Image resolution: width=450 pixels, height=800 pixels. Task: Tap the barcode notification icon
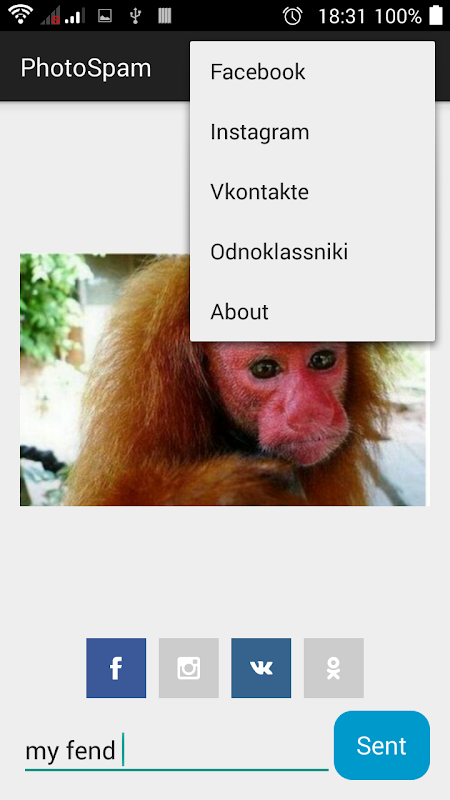pyautogui.click(x=164, y=16)
